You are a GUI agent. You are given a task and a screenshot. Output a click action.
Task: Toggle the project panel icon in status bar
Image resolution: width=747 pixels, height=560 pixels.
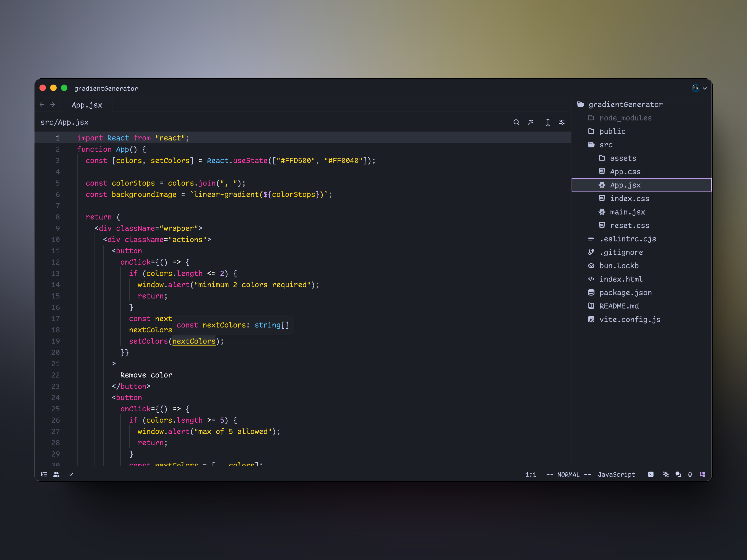(702, 474)
